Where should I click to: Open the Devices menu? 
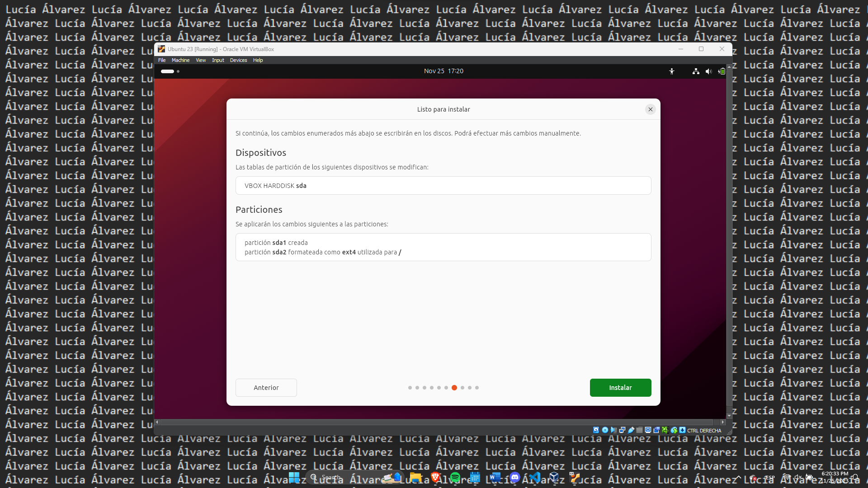point(238,60)
